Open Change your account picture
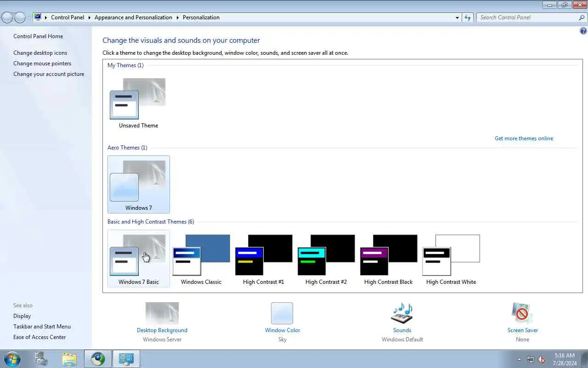This screenshot has height=368, width=588. [x=49, y=74]
